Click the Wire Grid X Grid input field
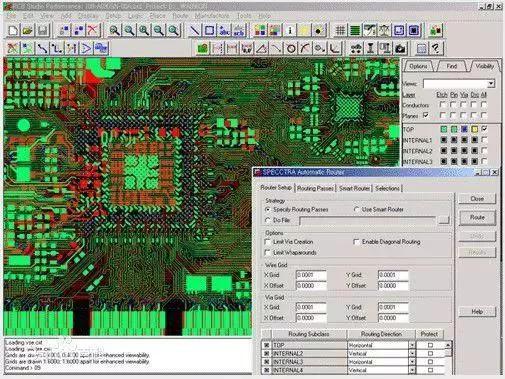The image size is (505, 379). [311, 275]
